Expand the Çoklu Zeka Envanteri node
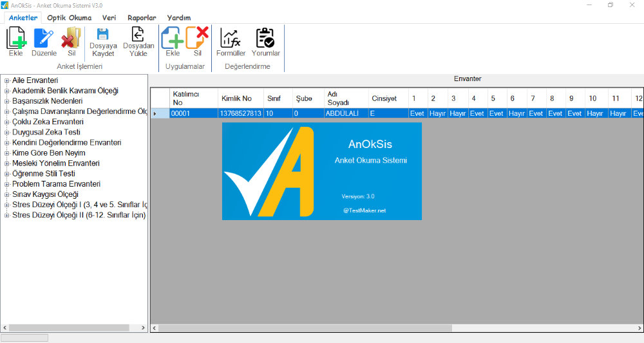Screen dimensions: 644x343 point(6,122)
